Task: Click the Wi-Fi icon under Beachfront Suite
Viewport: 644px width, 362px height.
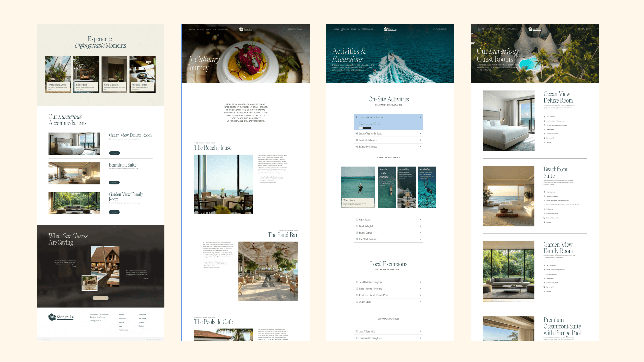Action: pos(544,214)
